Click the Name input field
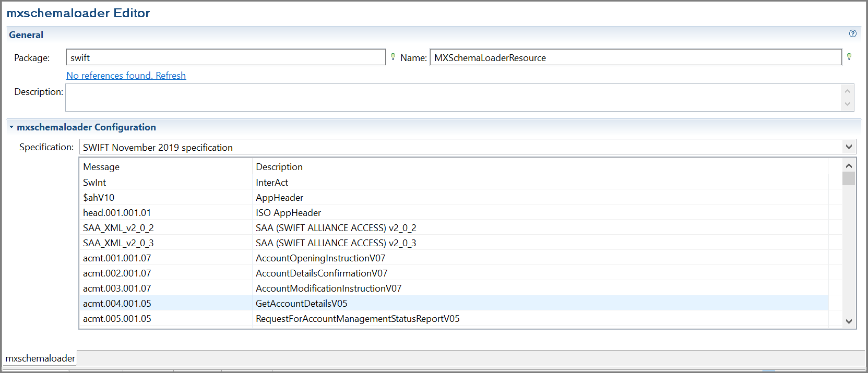 (x=636, y=57)
